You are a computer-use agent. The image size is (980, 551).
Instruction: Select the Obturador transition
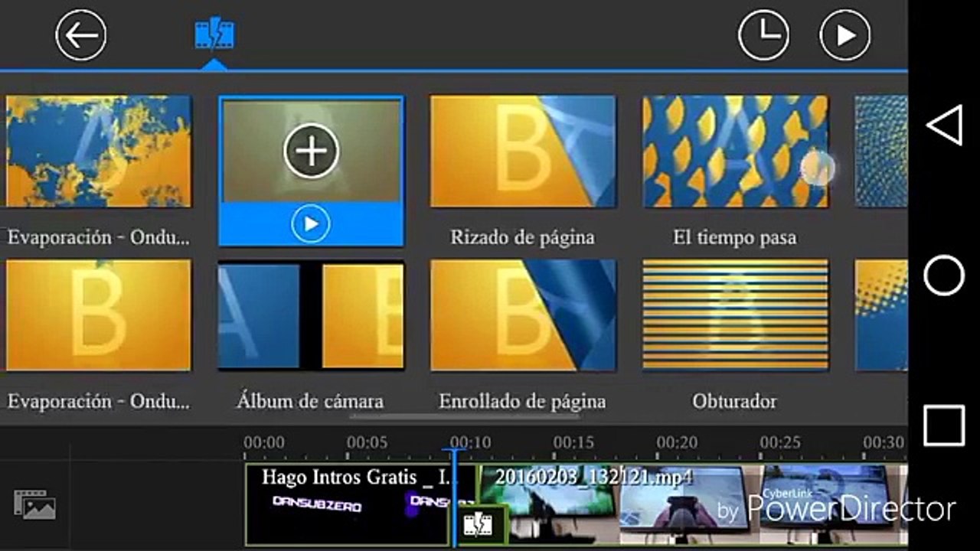click(735, 315)
